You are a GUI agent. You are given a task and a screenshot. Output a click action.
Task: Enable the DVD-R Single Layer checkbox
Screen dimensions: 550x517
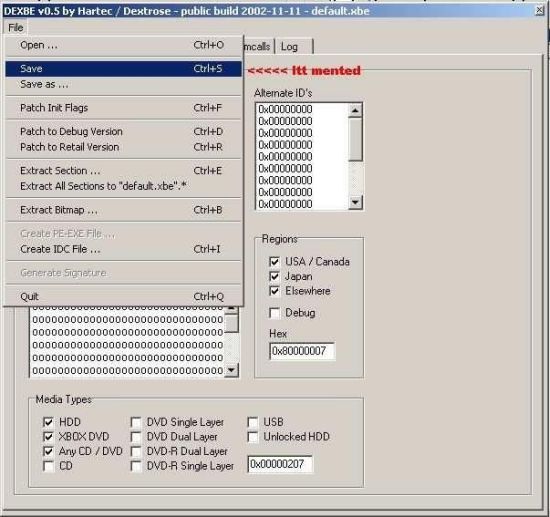pyautogui.click(x=136, y=466)
